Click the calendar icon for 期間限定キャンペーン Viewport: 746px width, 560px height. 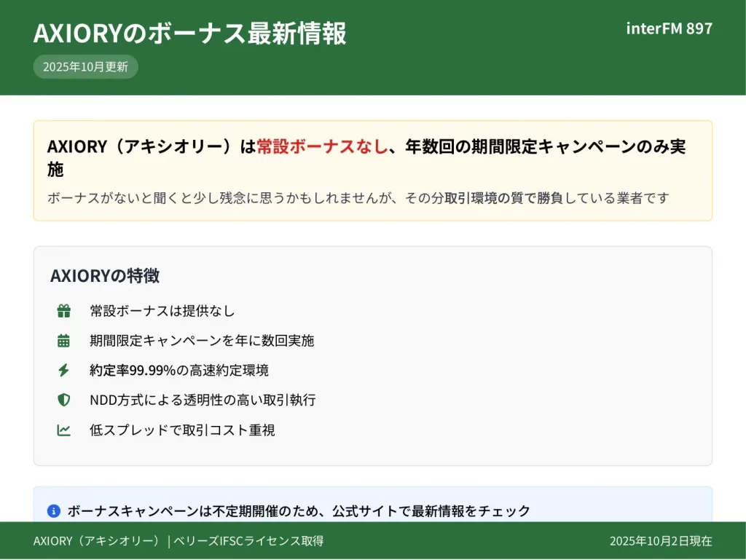pyautogui.click(x=64, y=341)
